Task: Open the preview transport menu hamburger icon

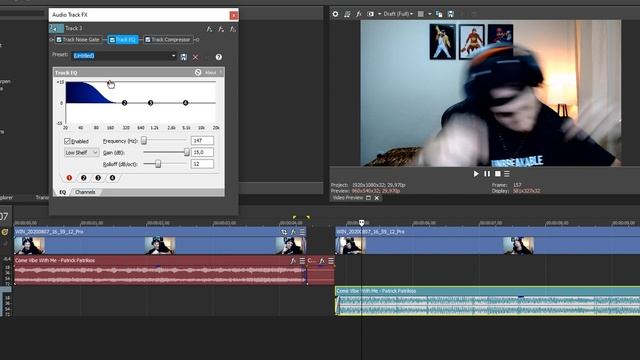Action: [x=507, y=174]
